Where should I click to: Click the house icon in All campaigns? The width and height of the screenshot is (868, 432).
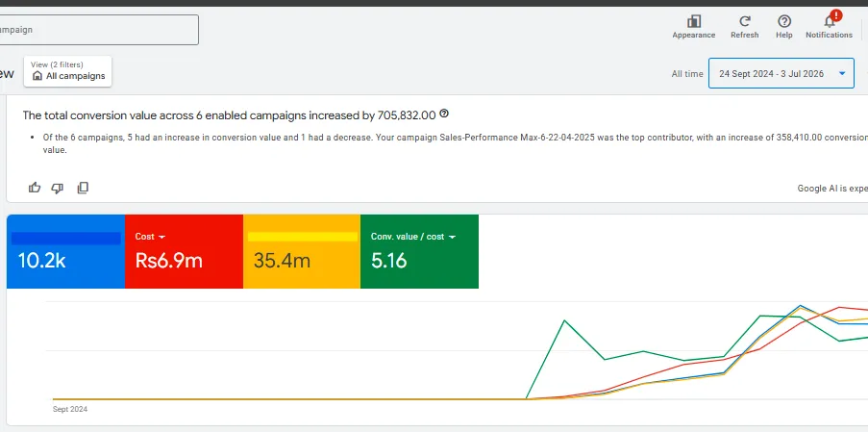(37, 76)
